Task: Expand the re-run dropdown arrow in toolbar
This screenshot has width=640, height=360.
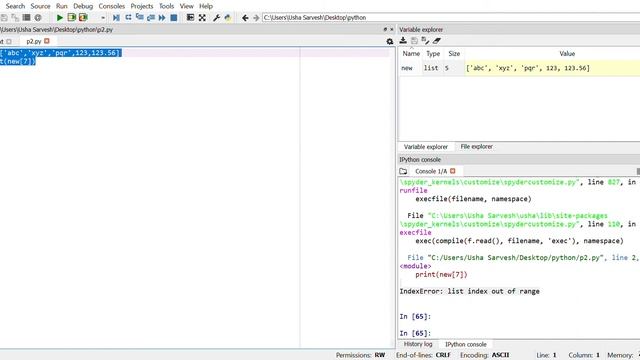Action: pos(103,18)
